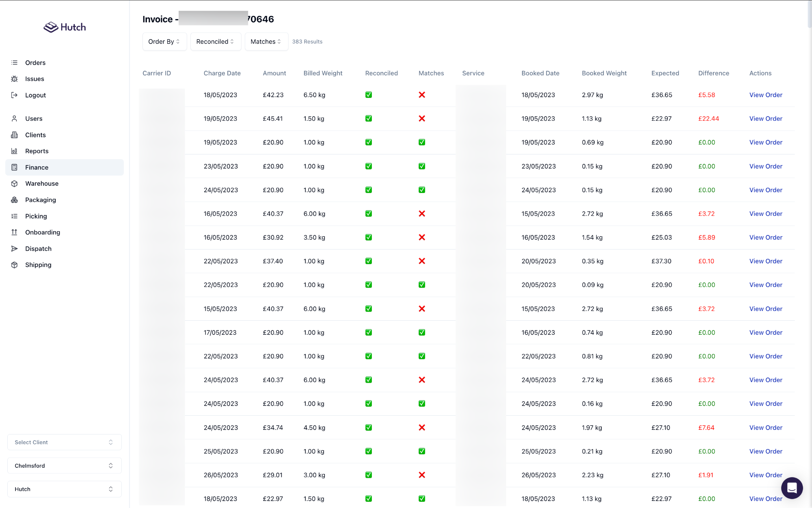The height and width of the screenshot is (508, 812).
Task: Click Reports bar chart icon
Action: click(x=14, y=151)
